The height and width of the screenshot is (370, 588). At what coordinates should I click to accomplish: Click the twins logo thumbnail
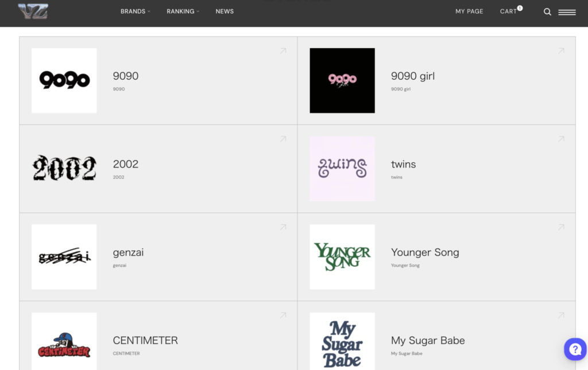click(342, 169)
